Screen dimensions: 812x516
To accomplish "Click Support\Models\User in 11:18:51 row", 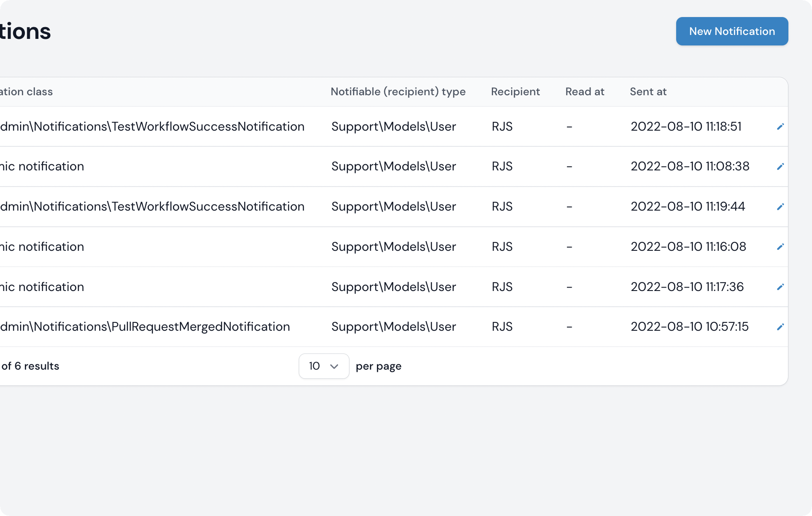I will [394, 127].
